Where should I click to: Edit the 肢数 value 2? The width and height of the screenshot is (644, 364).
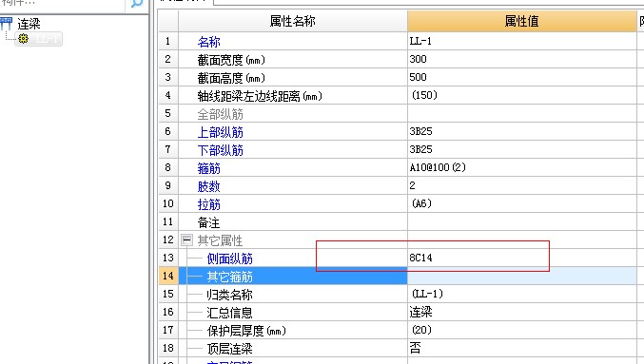521,185
